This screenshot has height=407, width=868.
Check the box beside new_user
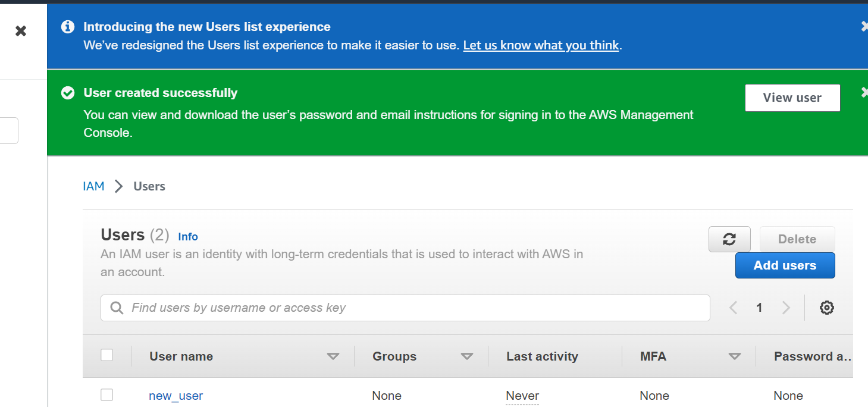click(106, 395)
